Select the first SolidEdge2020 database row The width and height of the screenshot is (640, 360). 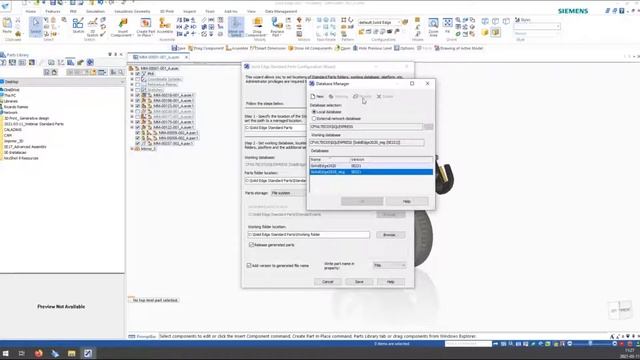[371, 166]
